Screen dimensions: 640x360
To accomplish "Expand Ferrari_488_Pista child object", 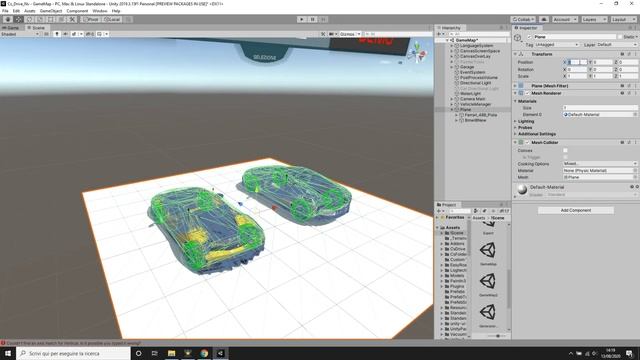I will click(457, 115).
